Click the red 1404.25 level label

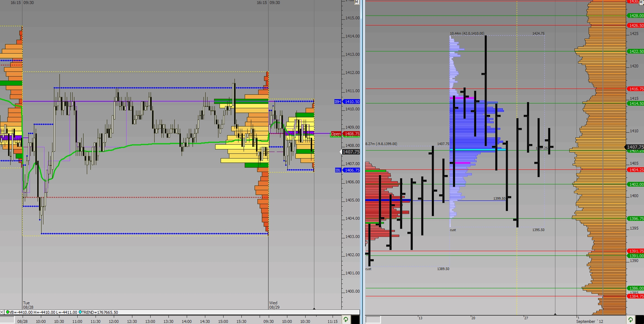[636, 170]
